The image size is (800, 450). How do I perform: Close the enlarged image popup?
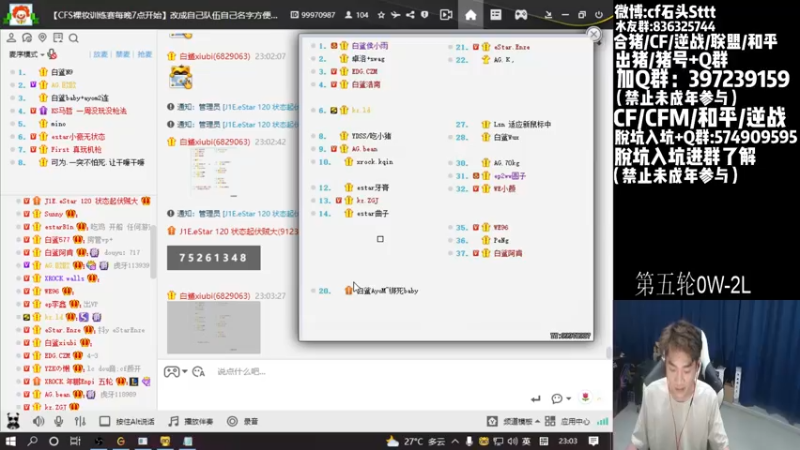593,34
